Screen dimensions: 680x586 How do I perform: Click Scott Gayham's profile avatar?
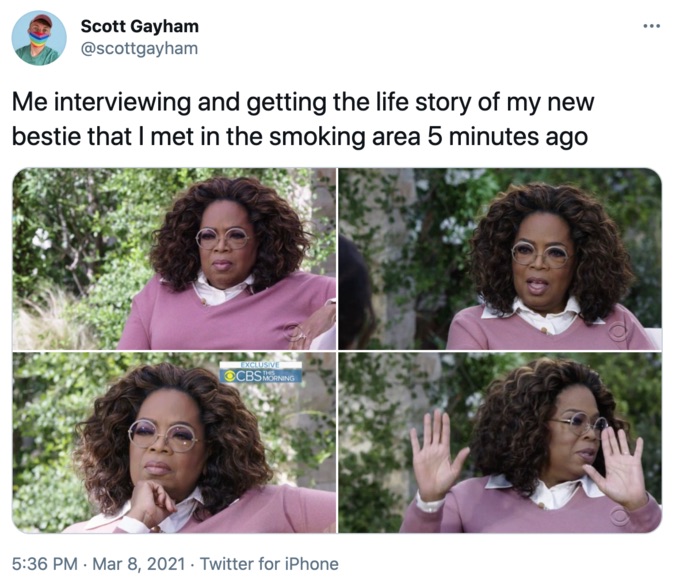[39, 38]
